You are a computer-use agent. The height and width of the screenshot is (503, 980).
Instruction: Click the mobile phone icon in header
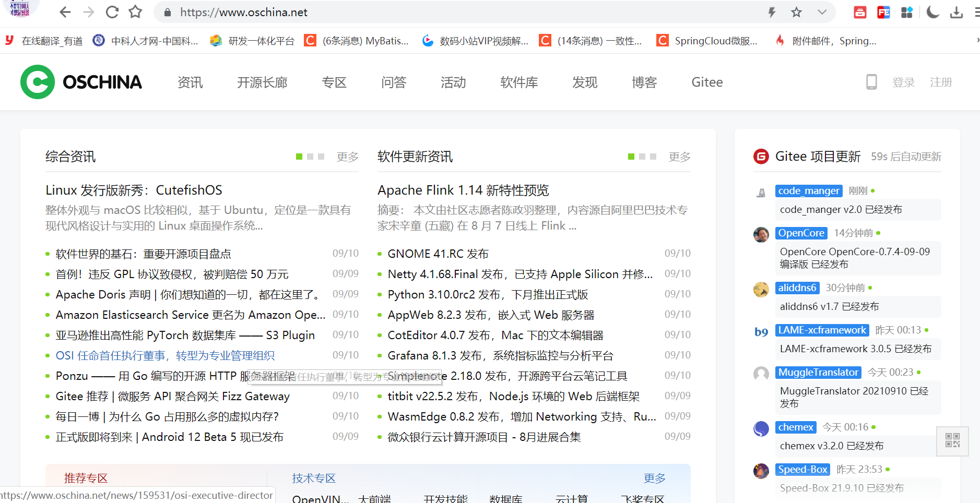[871, 82]
